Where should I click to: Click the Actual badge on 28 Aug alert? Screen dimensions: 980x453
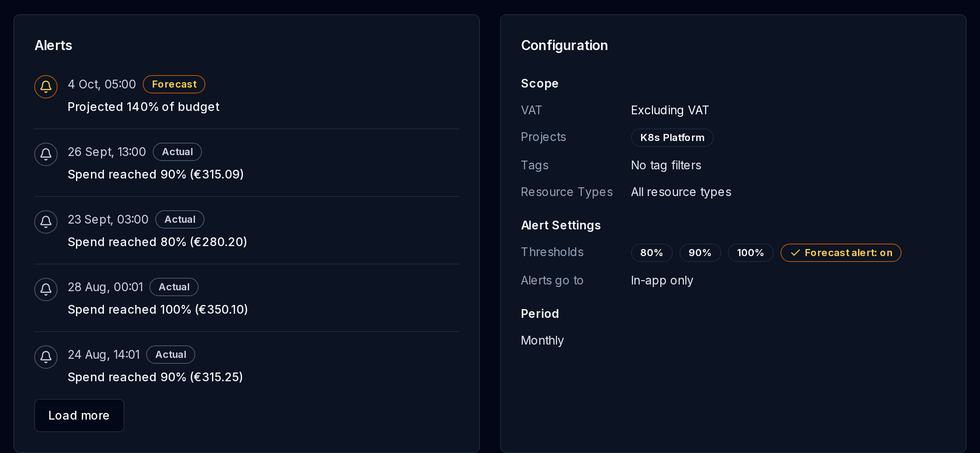tap(174, 287)
